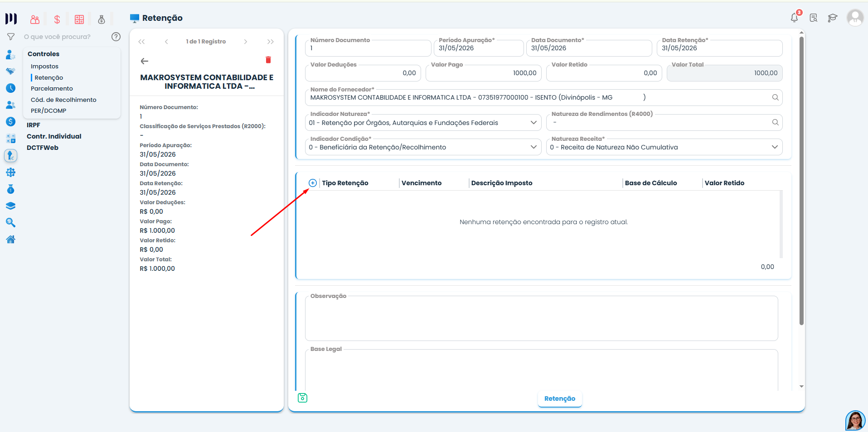Click the Número Documento field
The image size is (868, 432).
coord(368,48)
